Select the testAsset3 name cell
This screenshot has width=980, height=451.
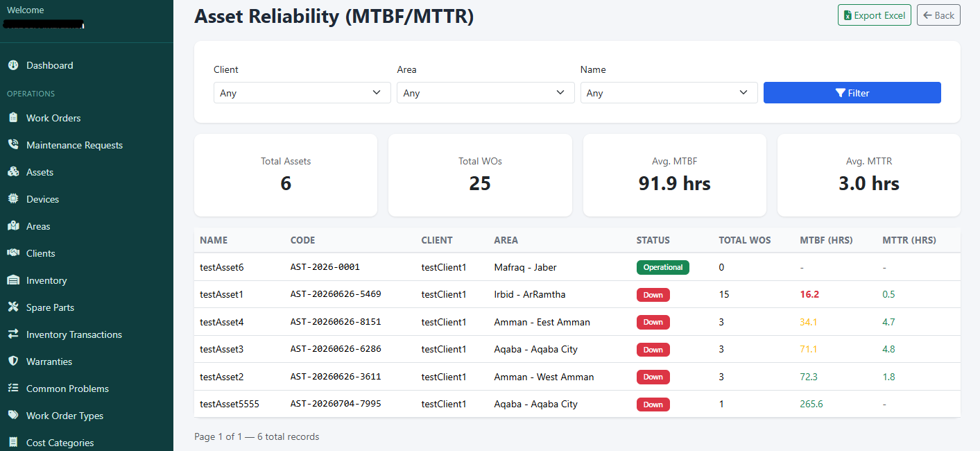[222, 349]
